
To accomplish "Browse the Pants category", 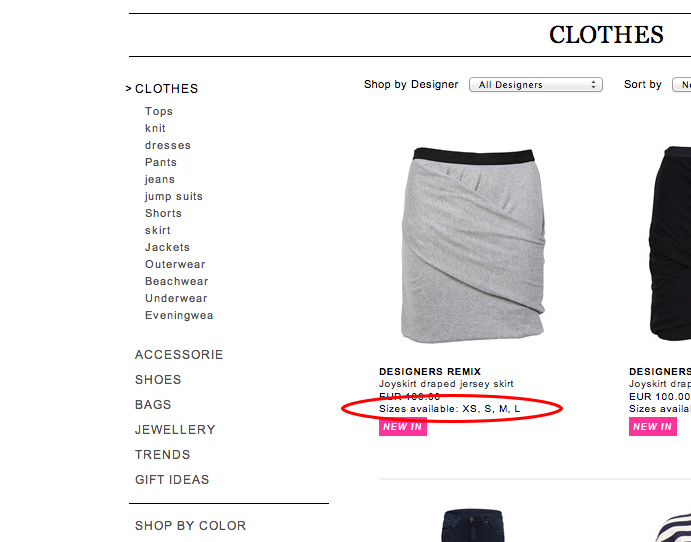I will [161, 163].
